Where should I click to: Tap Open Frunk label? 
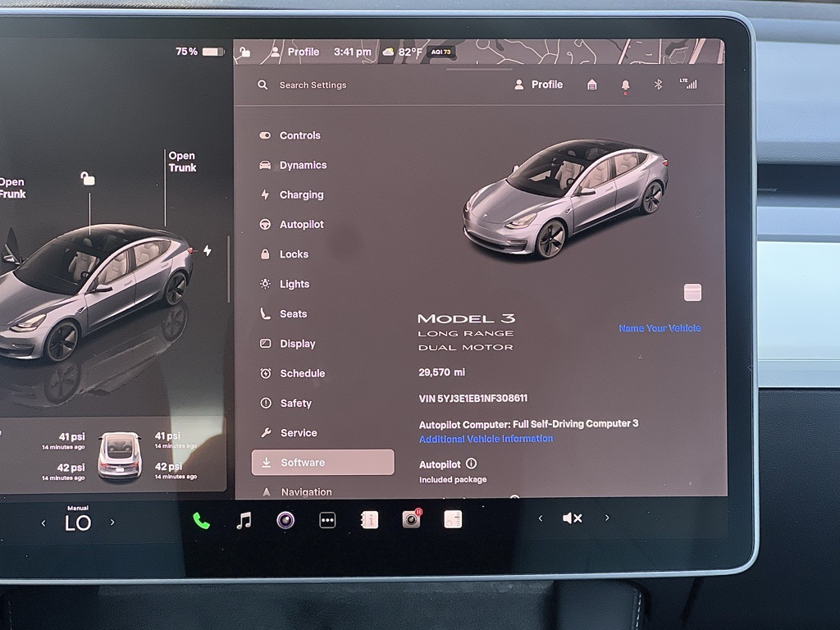[x=11, y=188]
